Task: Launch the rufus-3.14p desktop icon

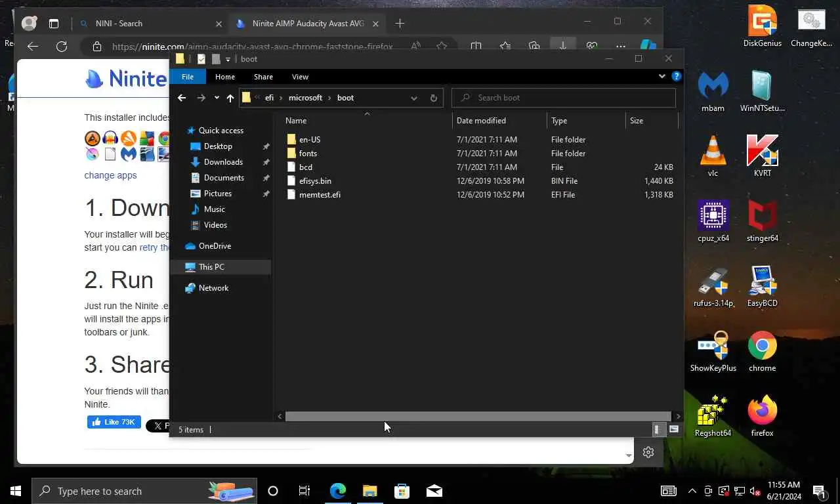Action: coord(713,286)
